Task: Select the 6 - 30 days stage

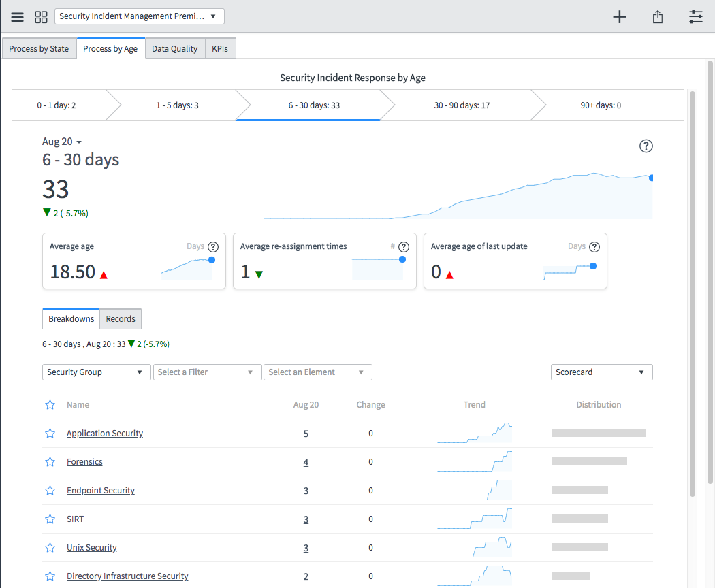Action: 314,105
